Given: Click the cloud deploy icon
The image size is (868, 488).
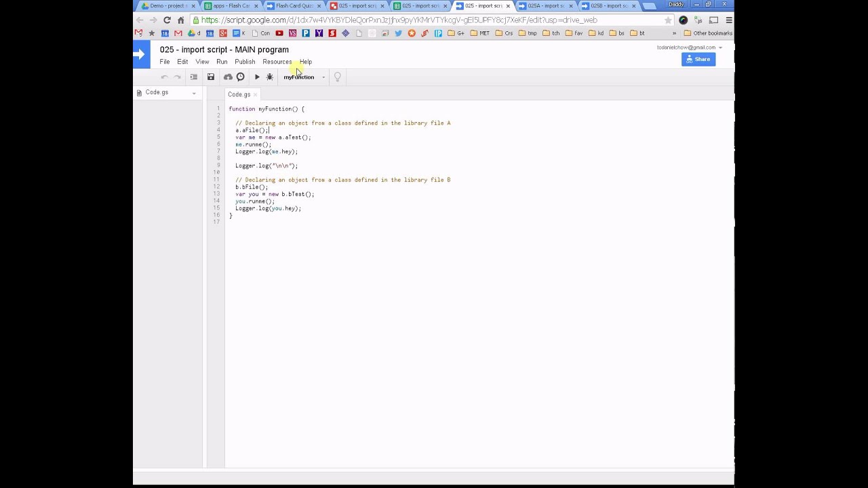Looking at the screenshot, I should pyautogui.click(x=228, y=77).
